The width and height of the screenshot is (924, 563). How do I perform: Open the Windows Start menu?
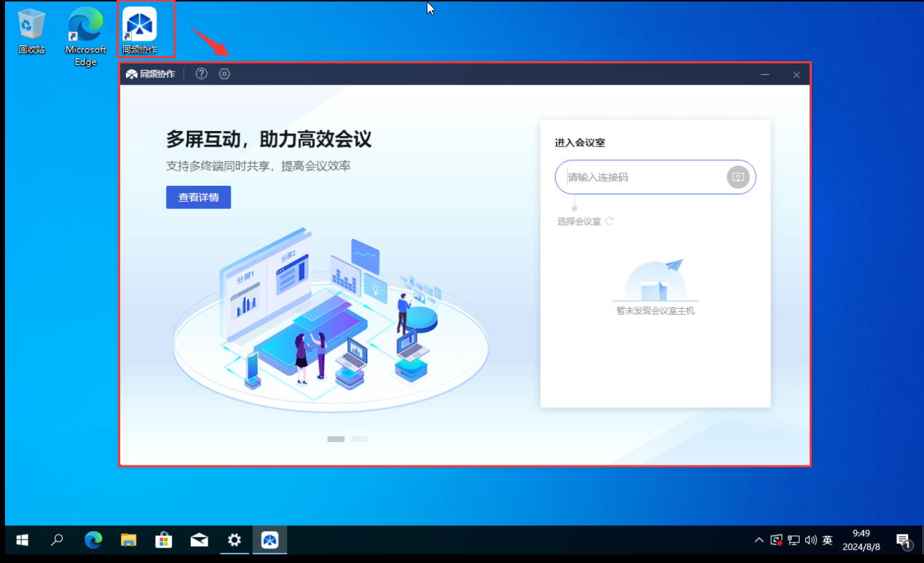(23, 540)
